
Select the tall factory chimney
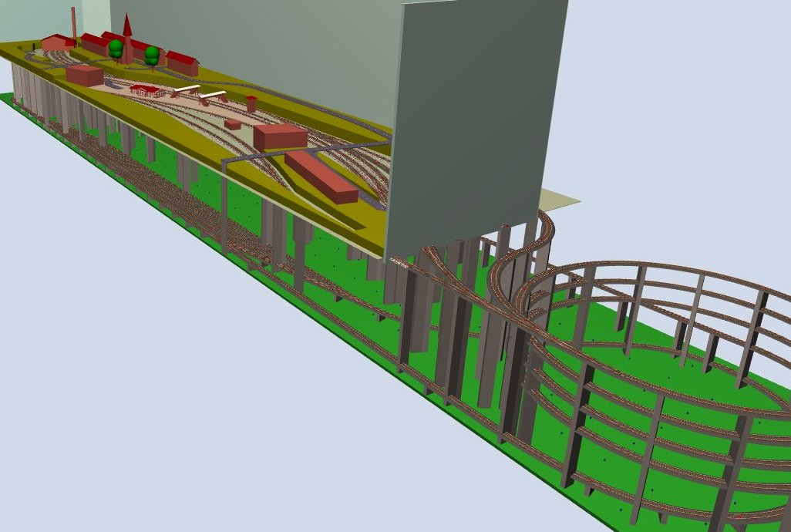(74, 23)
